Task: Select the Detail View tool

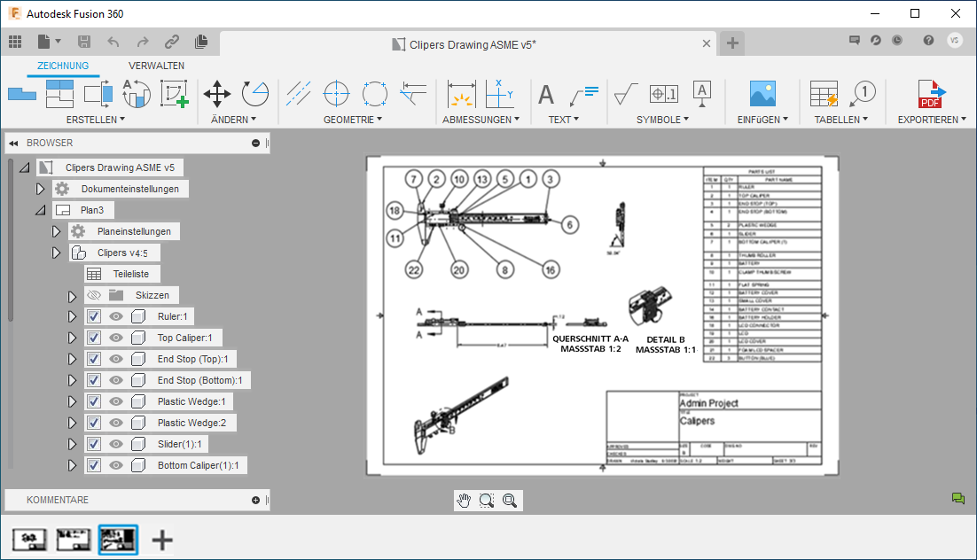Action: [x=137, y=94]
